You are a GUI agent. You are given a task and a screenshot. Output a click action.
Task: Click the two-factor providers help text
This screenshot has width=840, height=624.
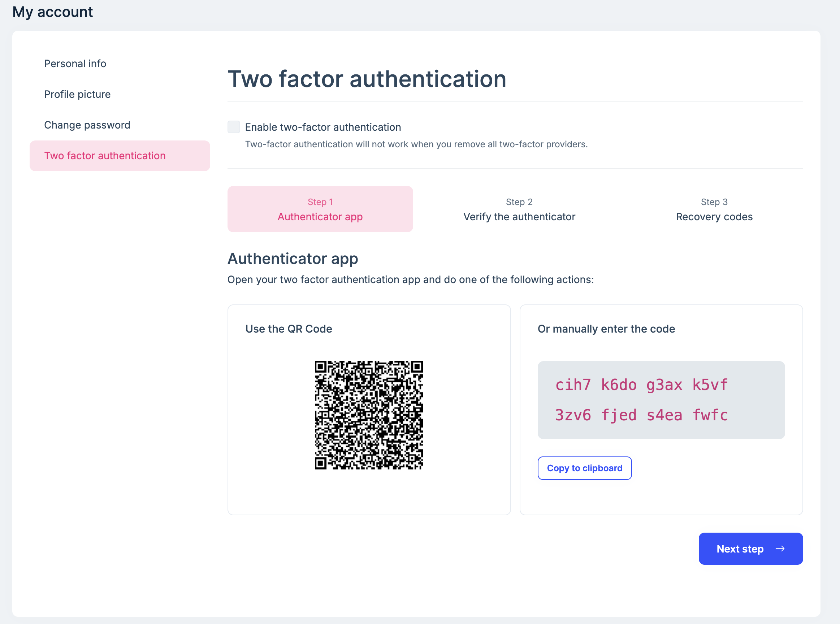tap(416, 144)
